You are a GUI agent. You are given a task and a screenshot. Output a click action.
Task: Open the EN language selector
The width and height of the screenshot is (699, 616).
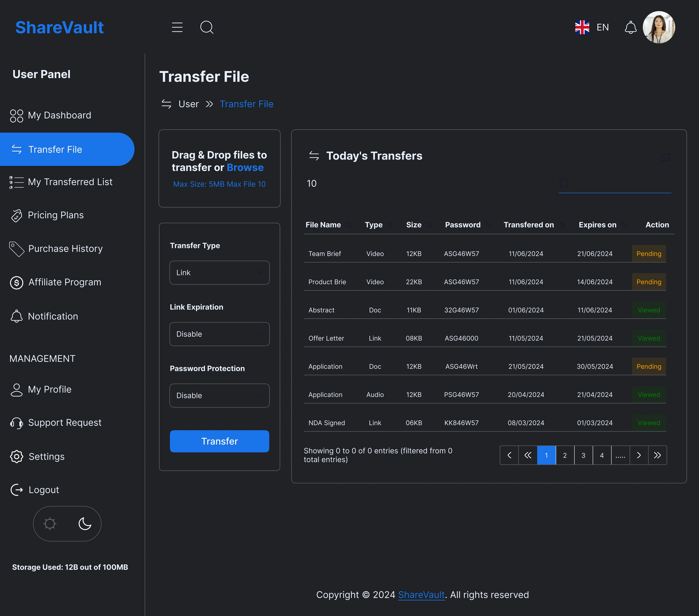click(x=603, y=27)
